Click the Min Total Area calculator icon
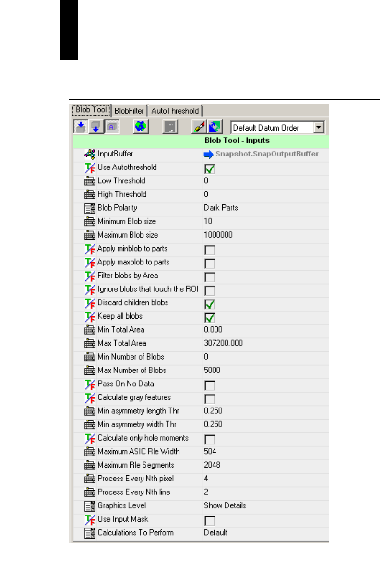This screenshot has width=382, height=588. [x=90, y=330]
